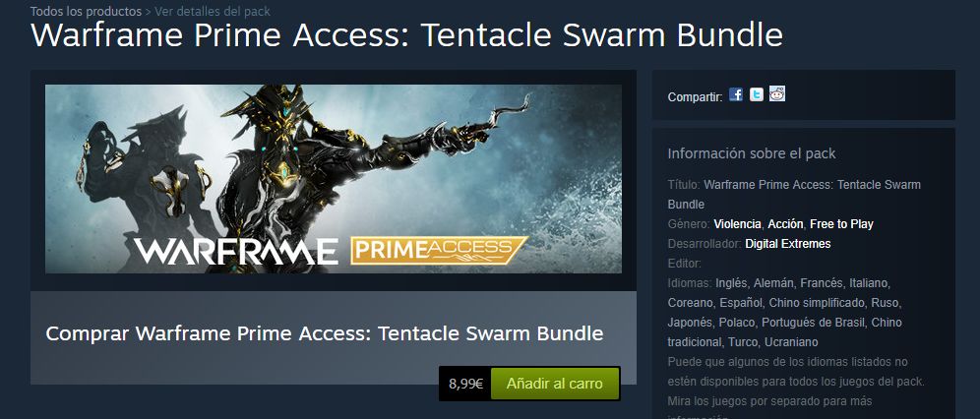Open Ver detalles del pack breadcrumb
Image resolution: width=980 pixels, height=419 pixels.
(213, 11)
